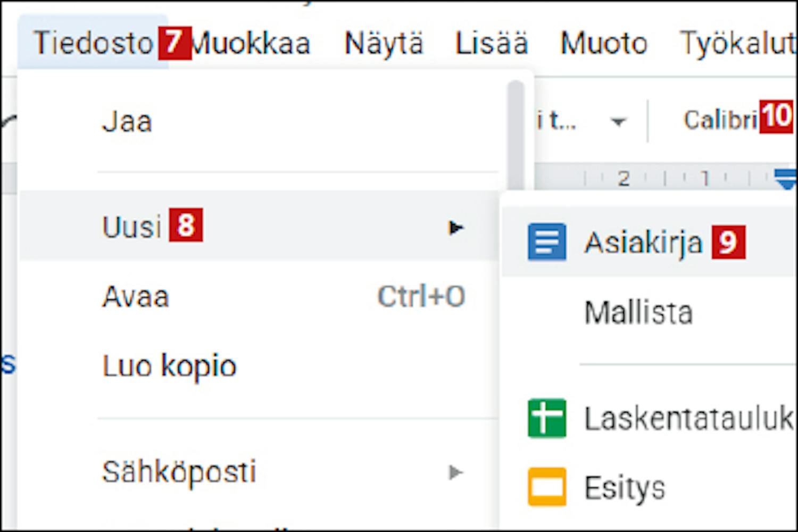Click the blue Asiakirja document icon
798x532 pixels.
[547, 242]
